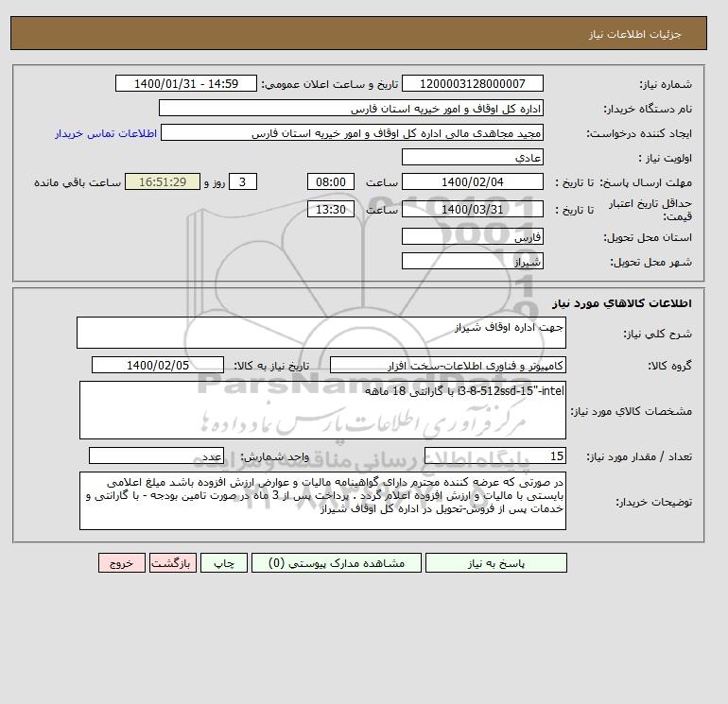The height and width of the screenshot is (704, 728).
Task: Click goods need date 1400/02/05
Action: pos(158,365)
